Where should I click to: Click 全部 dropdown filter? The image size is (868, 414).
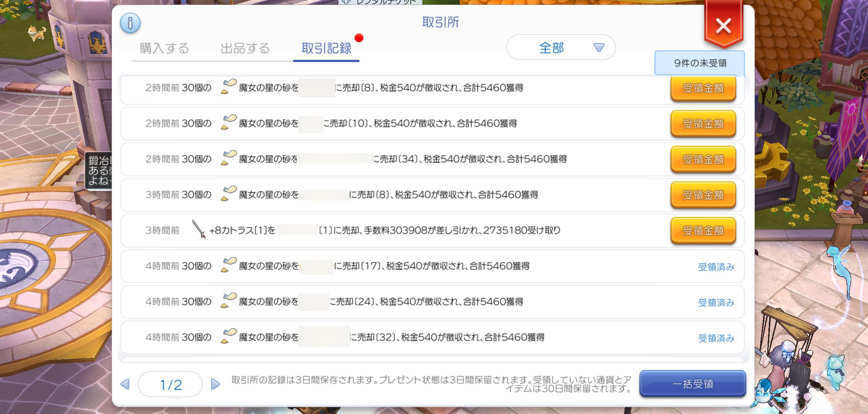pos(557,48)
